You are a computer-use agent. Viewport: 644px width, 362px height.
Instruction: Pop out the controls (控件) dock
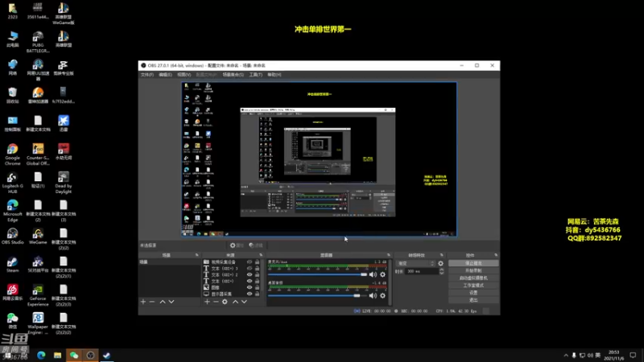point(496,255)
